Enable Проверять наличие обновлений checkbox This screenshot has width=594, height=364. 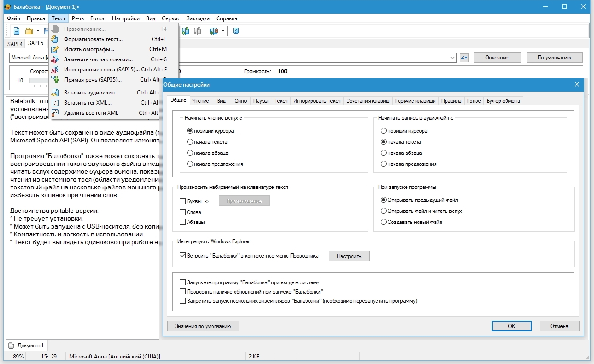point(183,292)
